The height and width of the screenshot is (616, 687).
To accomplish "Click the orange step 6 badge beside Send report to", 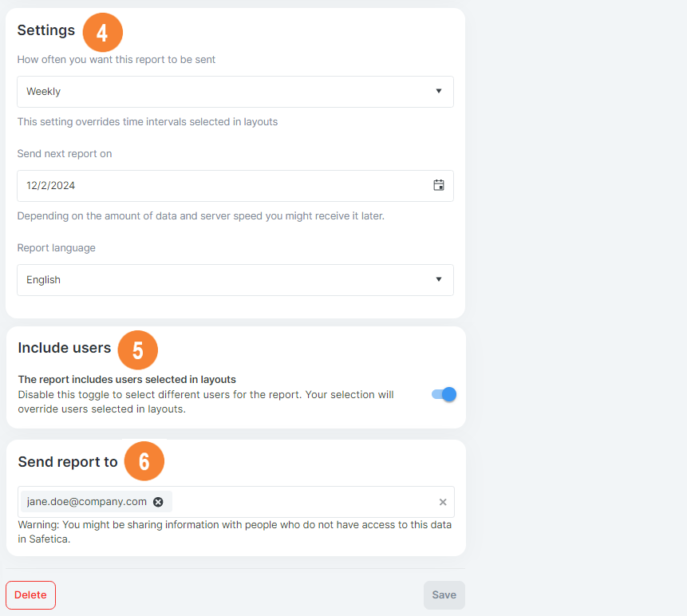I will tap(144, 461).
